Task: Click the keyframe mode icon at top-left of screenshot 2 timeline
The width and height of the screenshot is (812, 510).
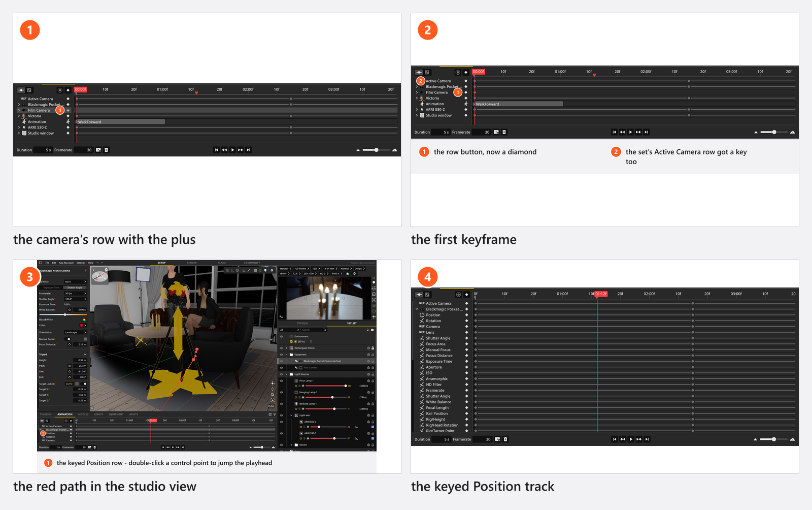Action: point(419,72)
